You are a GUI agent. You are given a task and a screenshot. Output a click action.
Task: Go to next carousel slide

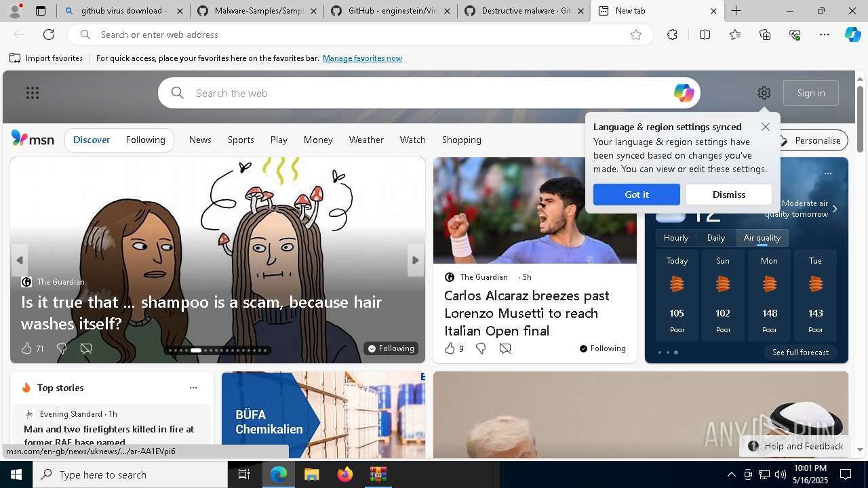click(x=416, y=260)
